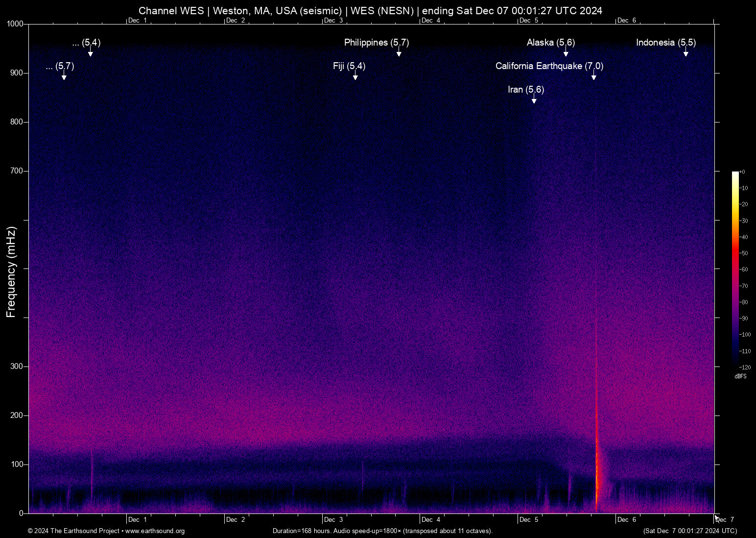
Task: Click the arrow marker below Philippines (5.7)
Action: pos(399,53)
